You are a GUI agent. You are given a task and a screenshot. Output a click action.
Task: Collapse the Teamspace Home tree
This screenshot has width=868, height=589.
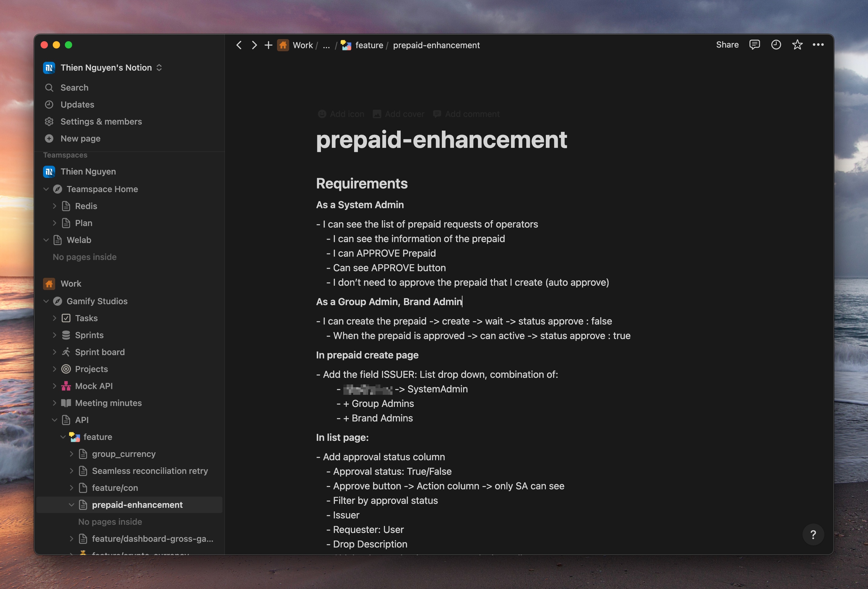[x=46, y=189]
